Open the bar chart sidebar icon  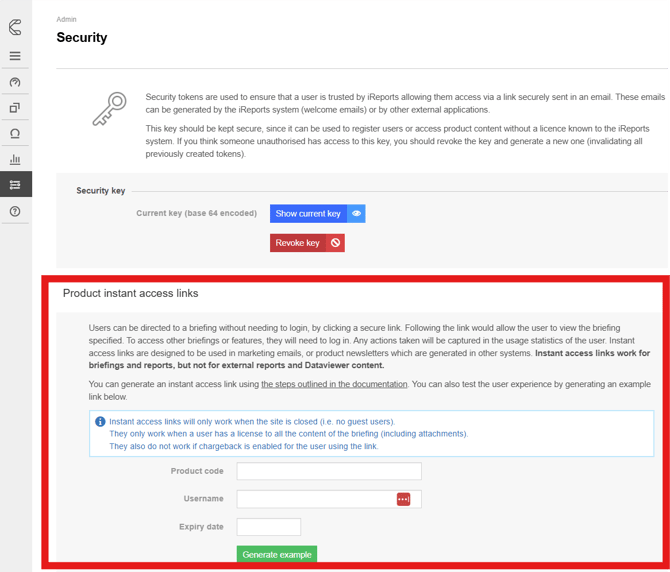(15, 160)
